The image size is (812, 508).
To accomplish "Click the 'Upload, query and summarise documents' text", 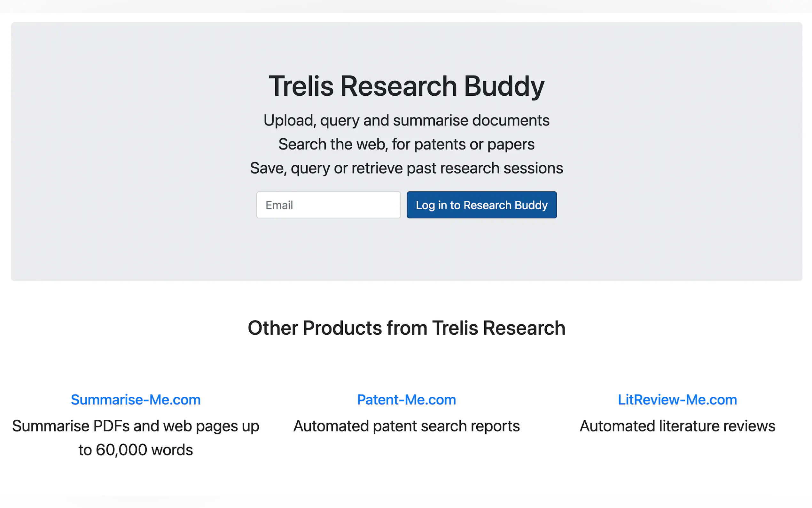I will 406,120.
